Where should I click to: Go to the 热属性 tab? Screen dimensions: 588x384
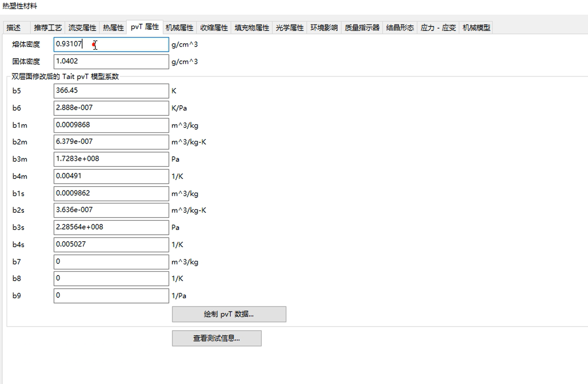coord(113,28)
